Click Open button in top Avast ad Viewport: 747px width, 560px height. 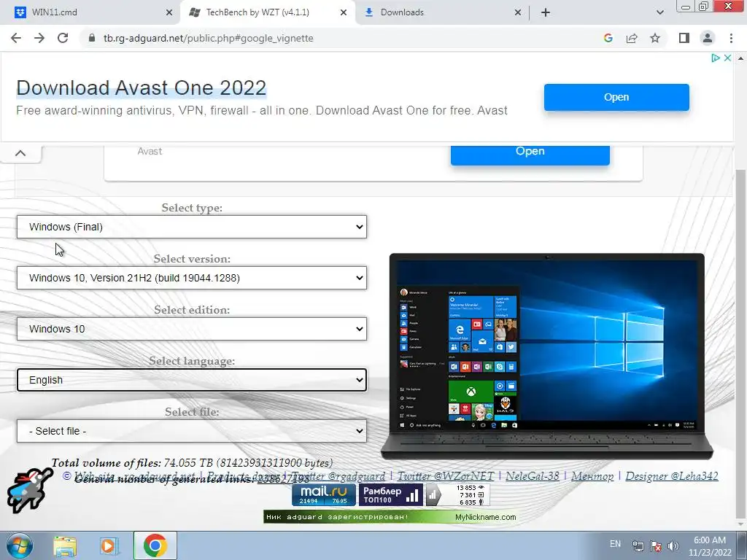[x=616, y=97]
